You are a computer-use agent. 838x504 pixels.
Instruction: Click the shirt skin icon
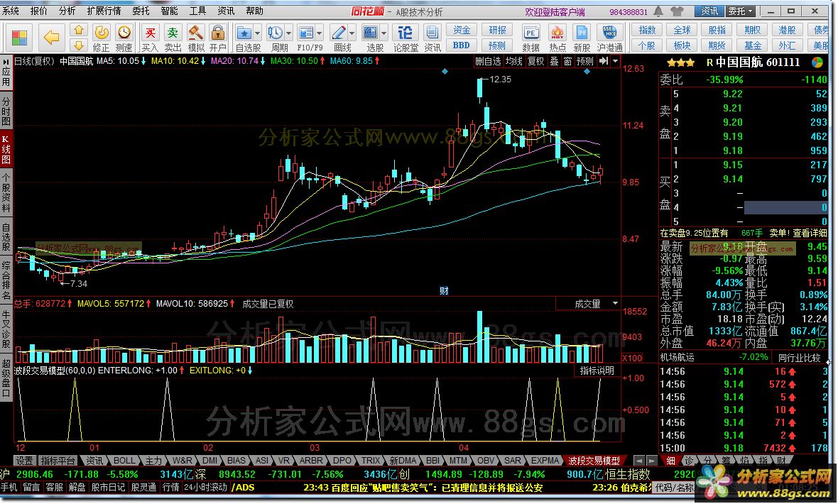(x=677, y=11)
